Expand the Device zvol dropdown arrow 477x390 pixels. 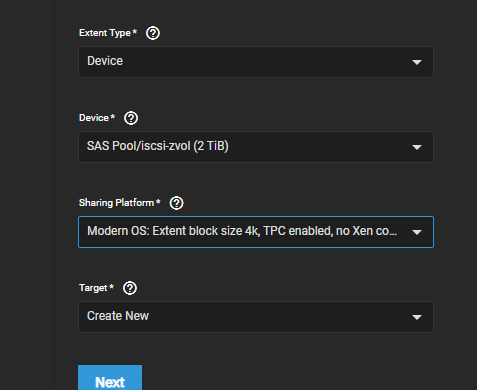417,147
